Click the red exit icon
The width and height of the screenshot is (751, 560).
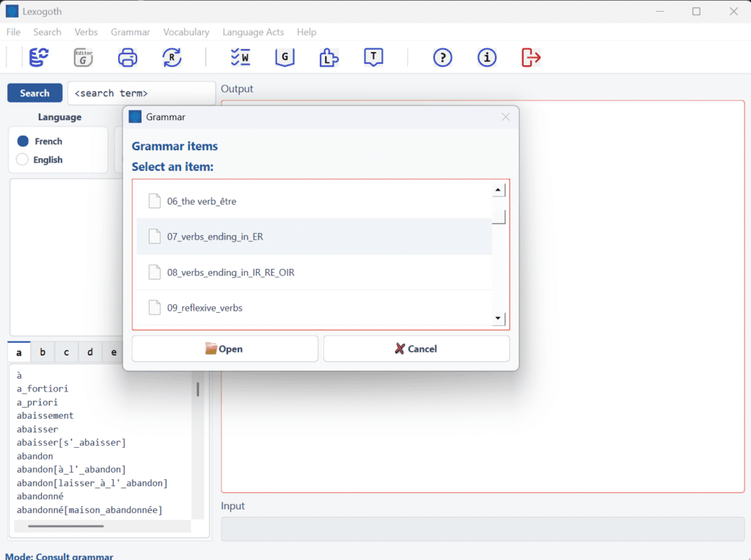tap(531, 57)
